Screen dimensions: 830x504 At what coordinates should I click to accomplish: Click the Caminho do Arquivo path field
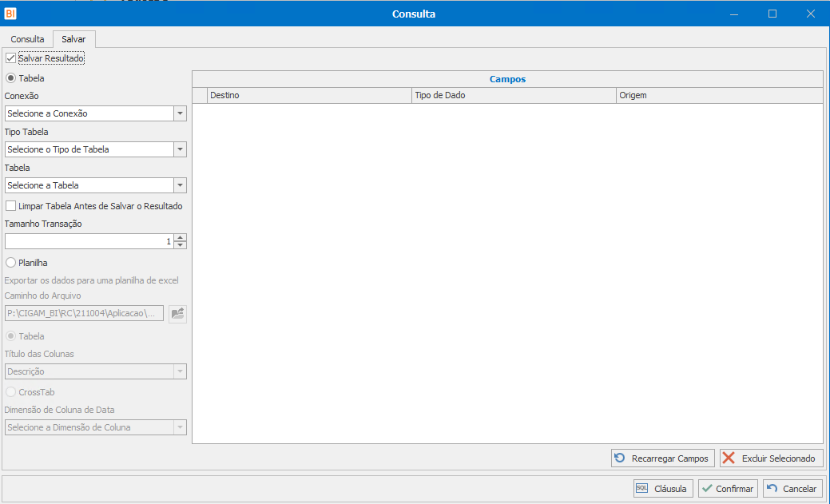[84, 313]
